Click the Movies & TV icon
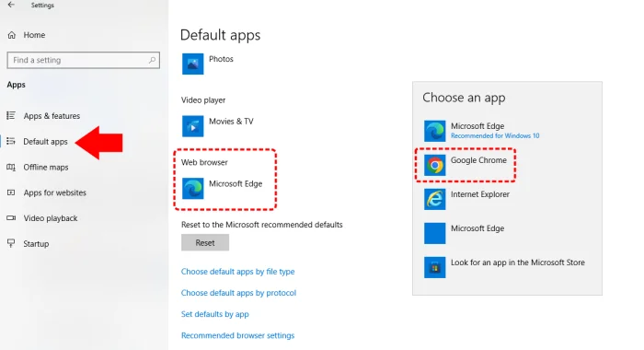 pyautogui.click(x=192, y=126)
